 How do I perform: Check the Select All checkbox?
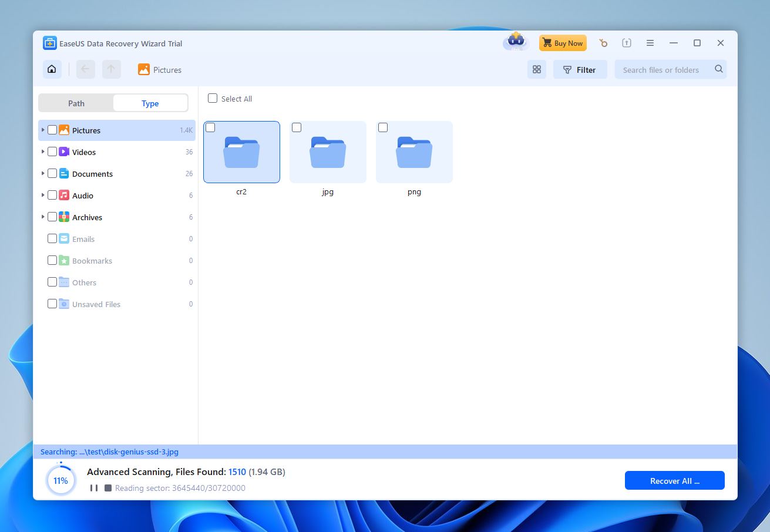pos(213,99)
